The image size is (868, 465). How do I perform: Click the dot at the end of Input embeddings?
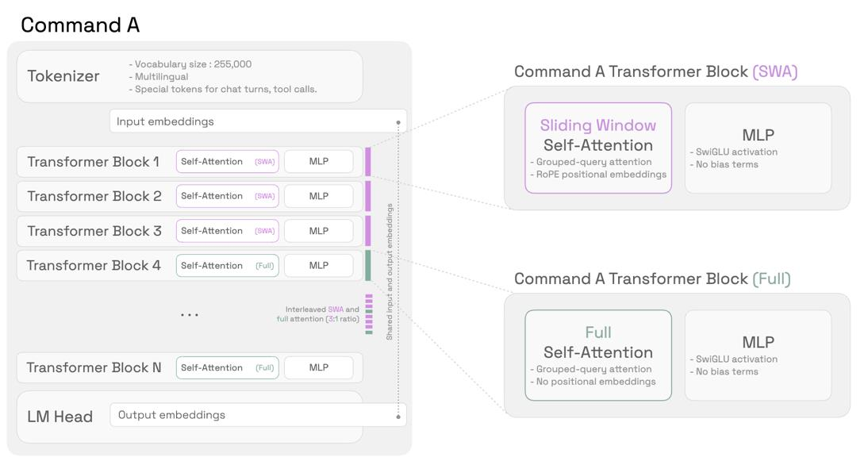[398, 122]
